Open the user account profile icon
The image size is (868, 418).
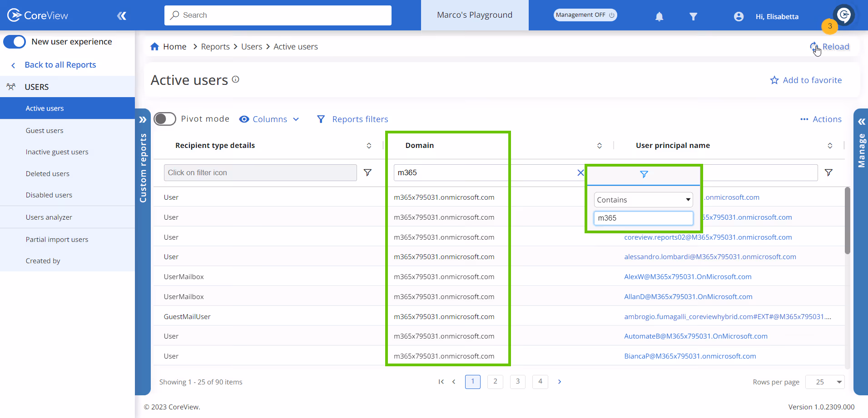[739, 17]
